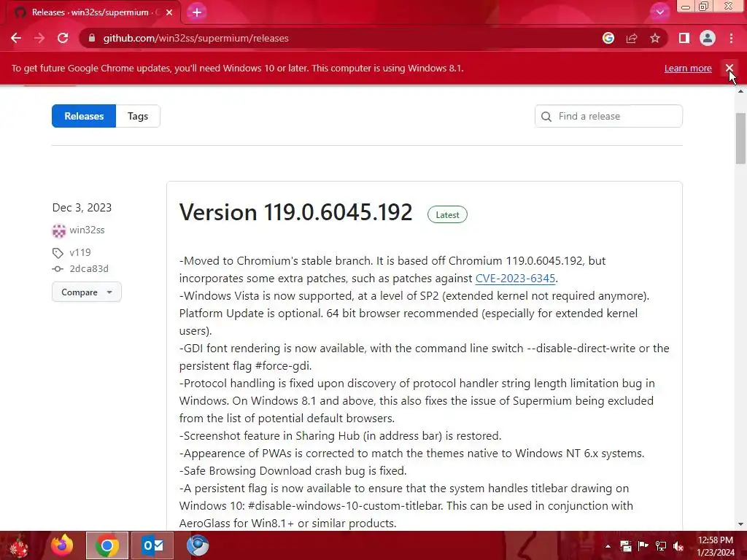Click the commit icon beside 2dca83d
Image resolution: width=747 pixels, height=560 pixels.
[58, 268]
